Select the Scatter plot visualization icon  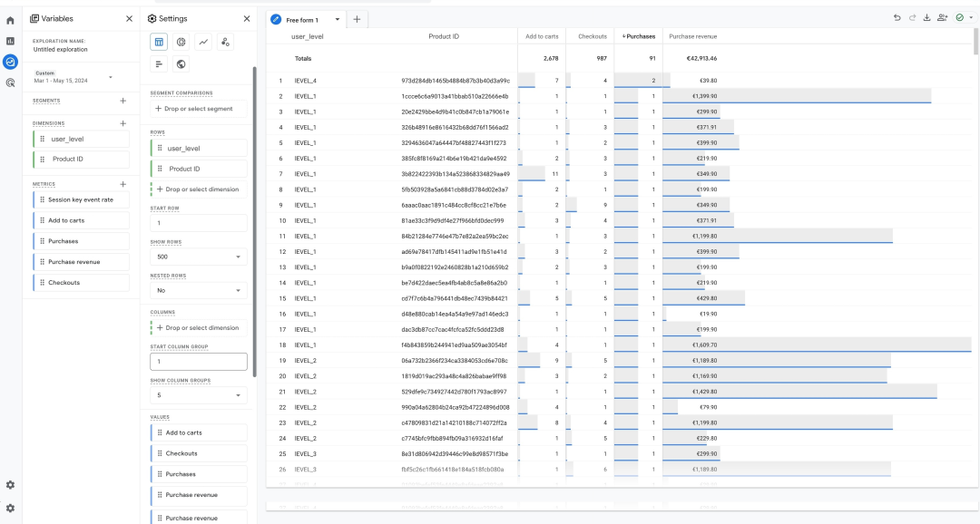tap(225, 42)
